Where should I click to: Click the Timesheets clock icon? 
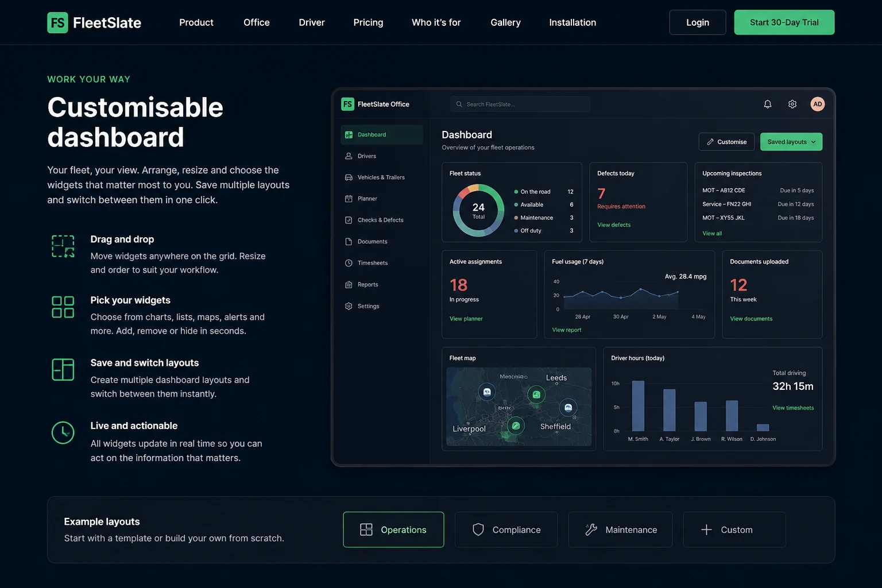tap(349, 263)
